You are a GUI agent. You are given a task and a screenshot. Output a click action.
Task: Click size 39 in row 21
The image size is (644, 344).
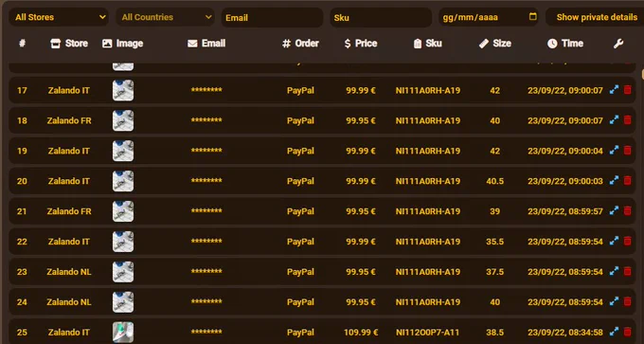point(495,211)
